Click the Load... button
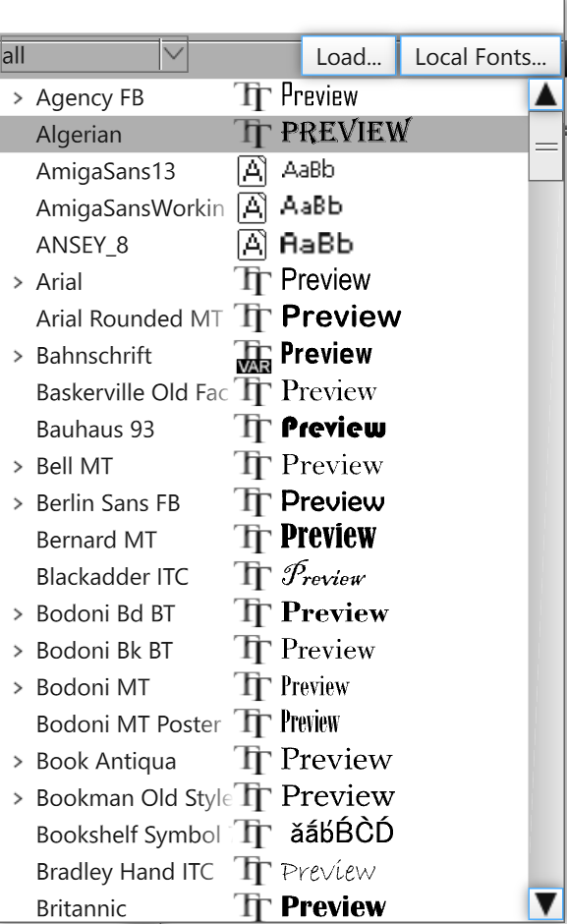Image resolution: width=567 pixels, height=924 pixels. pos(348,57)
